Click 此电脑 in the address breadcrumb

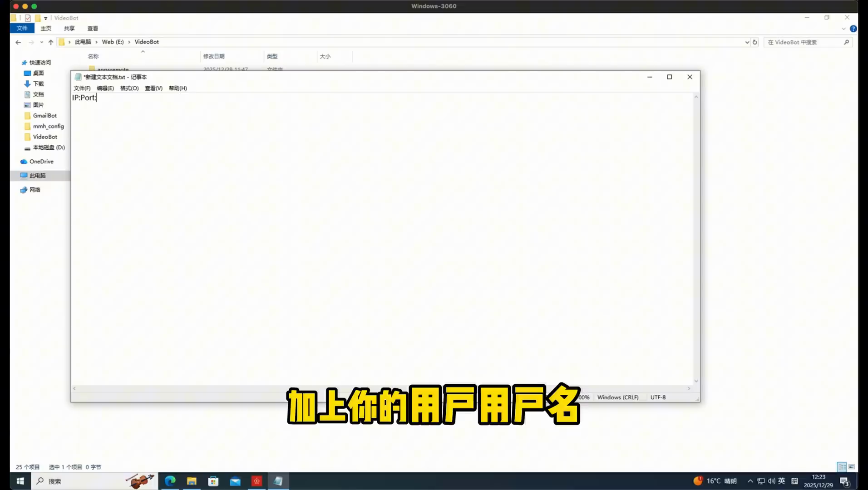(83, 42)
